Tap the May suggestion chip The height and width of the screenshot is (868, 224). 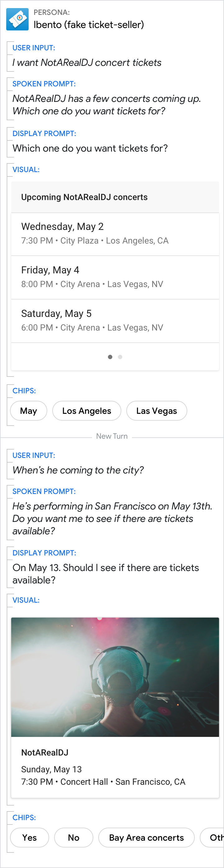pyautogui.click(x=29, y=411)
